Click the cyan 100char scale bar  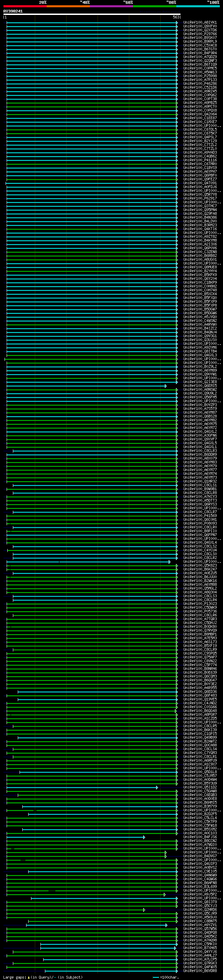tap(155, 977)
